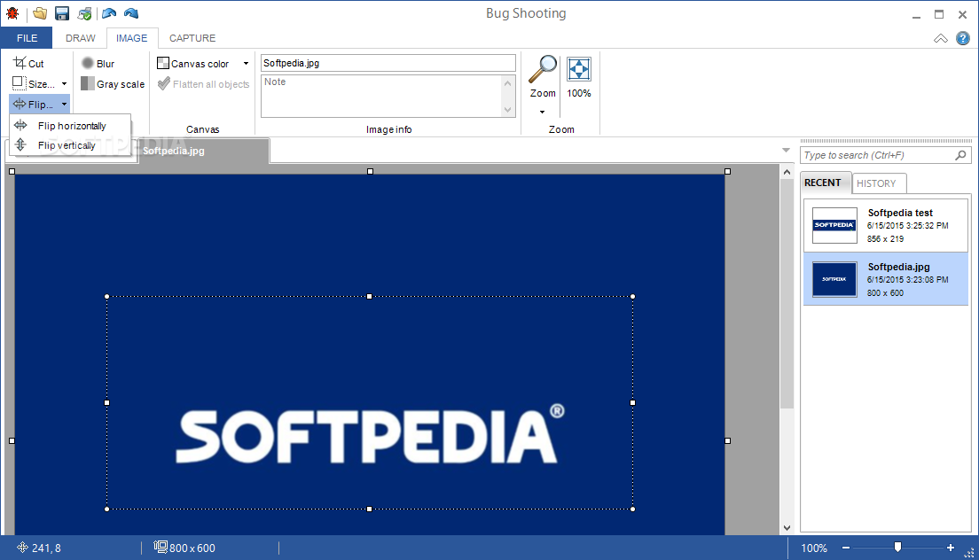This screenshot has width=979, height=560.
Task: Click the ladybug application icon
Action: pos(12,13)
